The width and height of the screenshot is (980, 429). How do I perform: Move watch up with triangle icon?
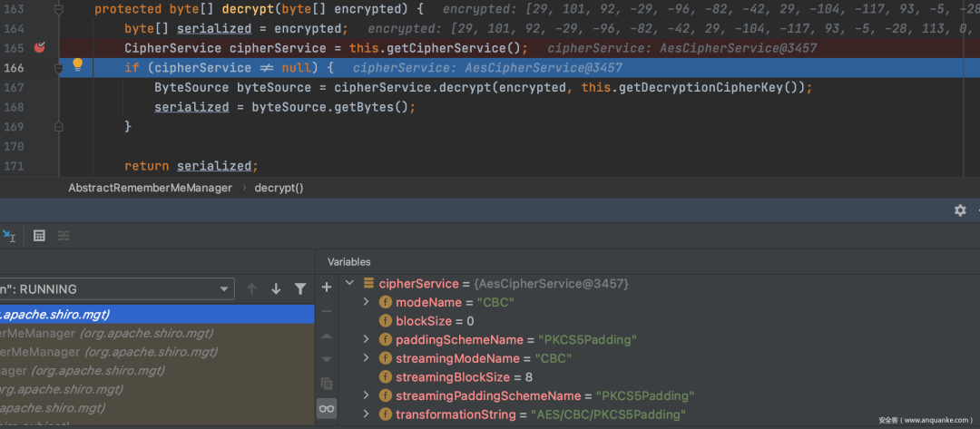(327, 336)
